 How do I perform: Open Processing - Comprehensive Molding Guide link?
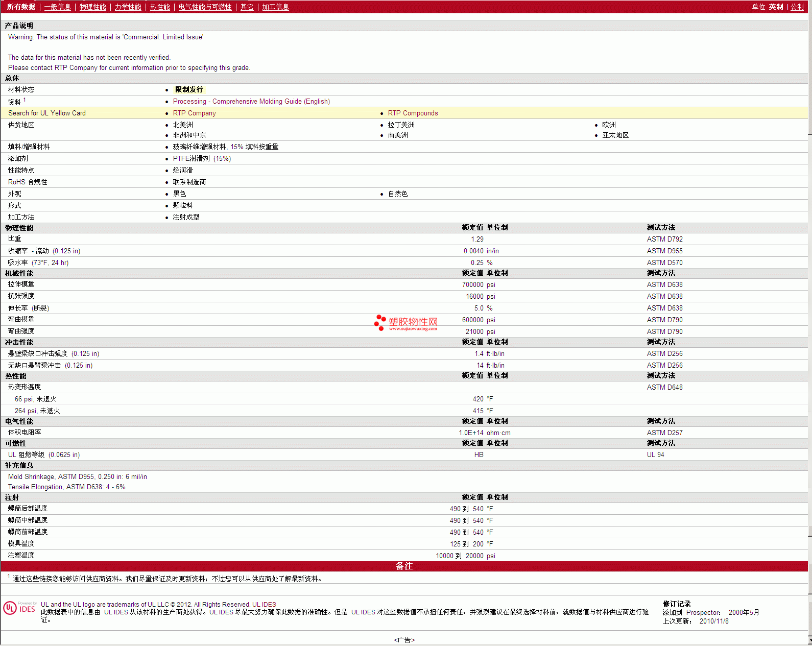(x=251, y=102)
